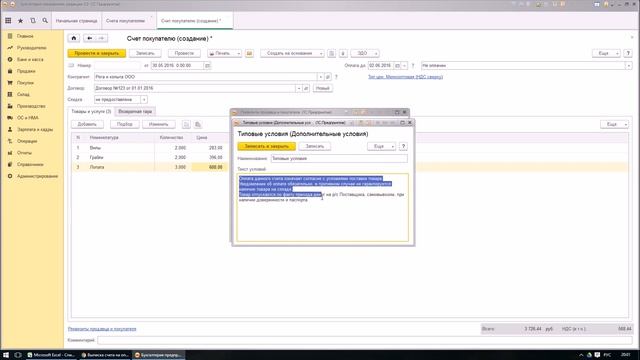Viewport: 640px width, 360px height.
Task: Open the Скидка dropdown arrow
Action: [144, 100]
